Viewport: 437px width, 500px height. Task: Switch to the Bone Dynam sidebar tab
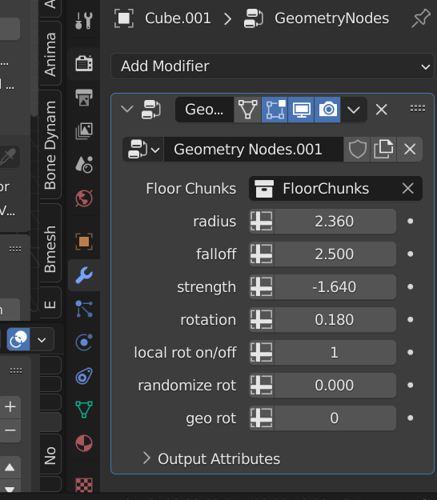(50, 145)
